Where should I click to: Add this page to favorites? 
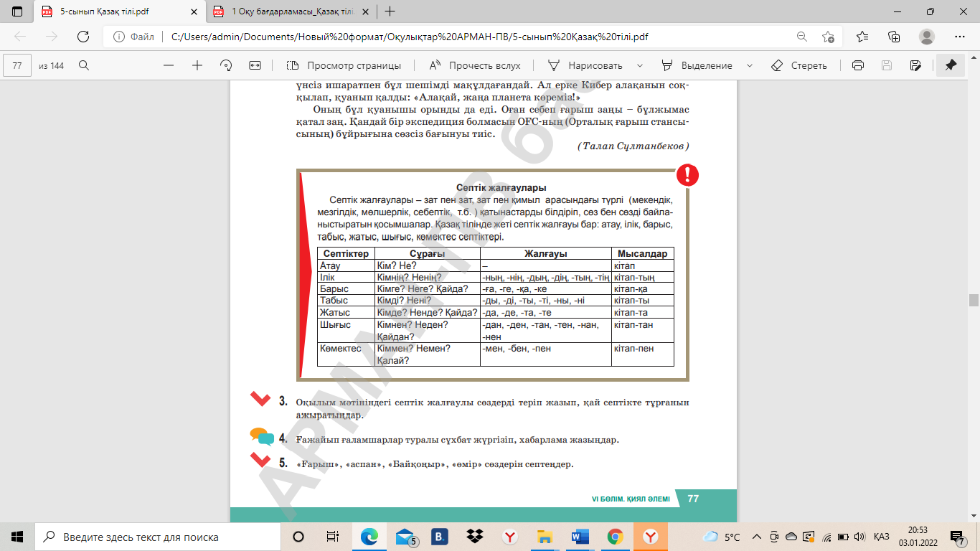pos(829,37)
